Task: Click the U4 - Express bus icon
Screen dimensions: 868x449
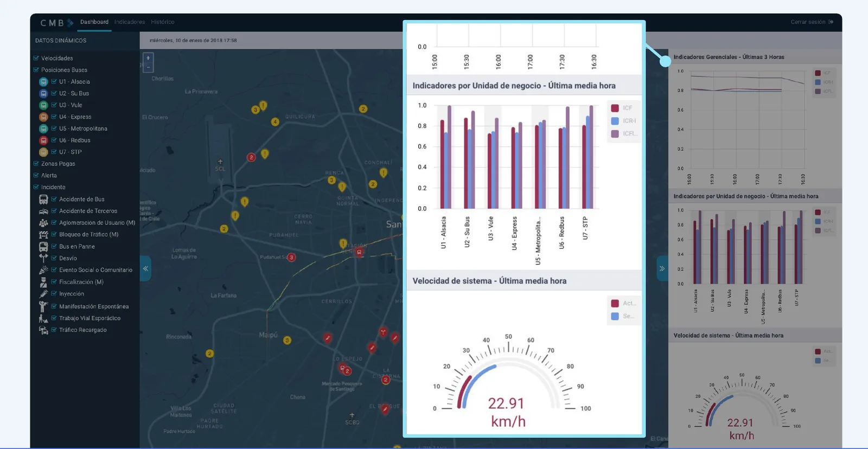Action: tap(43, 117)
